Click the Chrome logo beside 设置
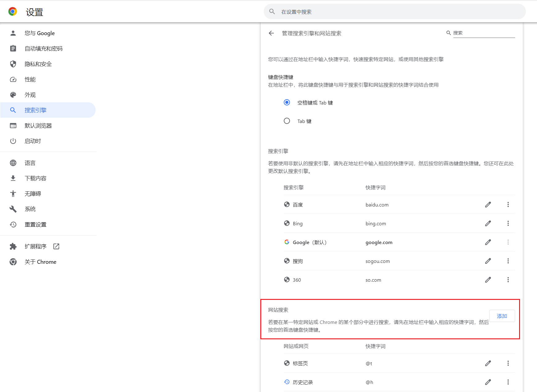This screenshot has width=537, height=392. (x=13, y=12)
